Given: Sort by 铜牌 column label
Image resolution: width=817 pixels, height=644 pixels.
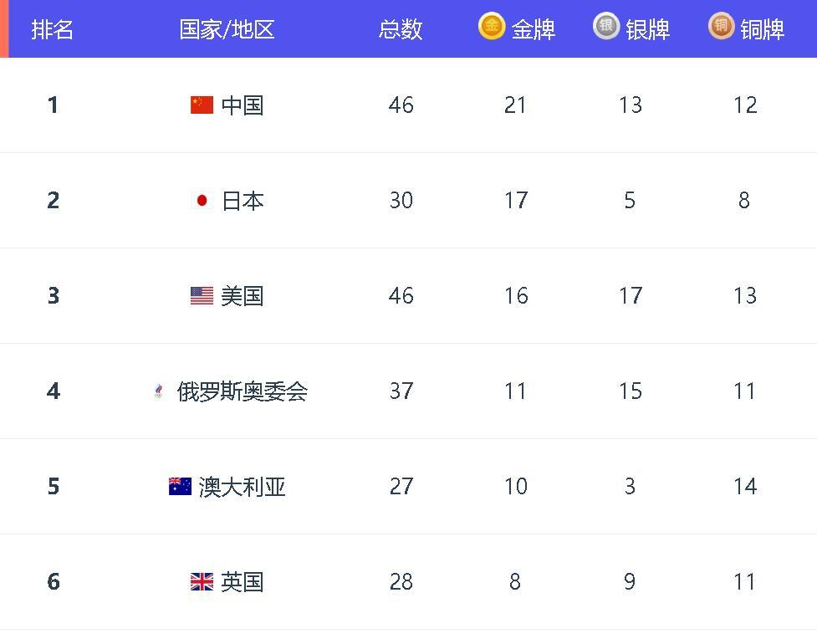Looking at the screenshot, I should point(763,29).
